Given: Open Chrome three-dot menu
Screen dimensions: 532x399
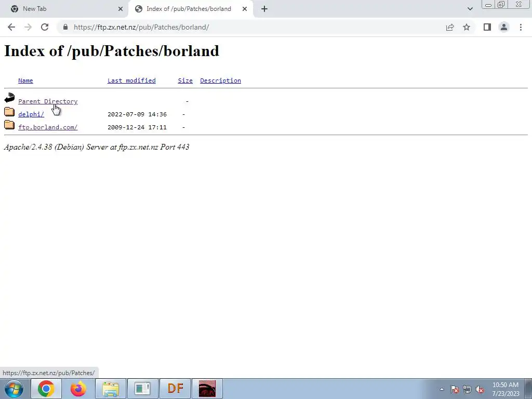Looking at the screenshot, I should pos(521,27).
